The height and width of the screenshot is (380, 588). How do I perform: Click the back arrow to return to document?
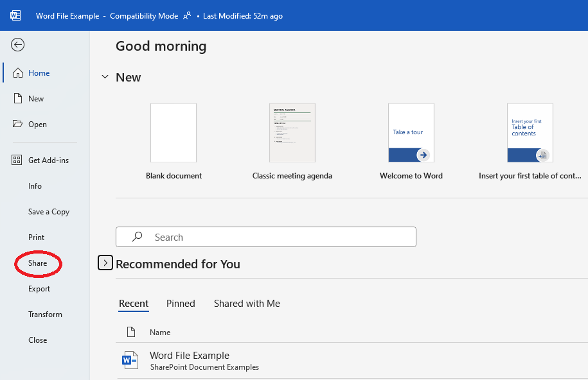pos(18,44)
